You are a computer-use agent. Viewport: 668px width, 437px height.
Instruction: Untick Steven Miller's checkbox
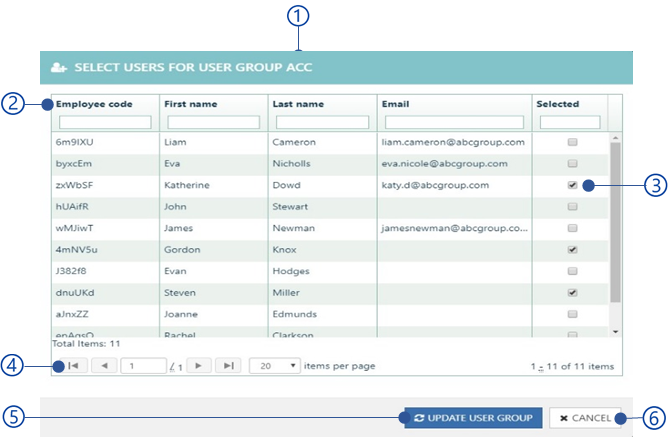click(572, 293)
